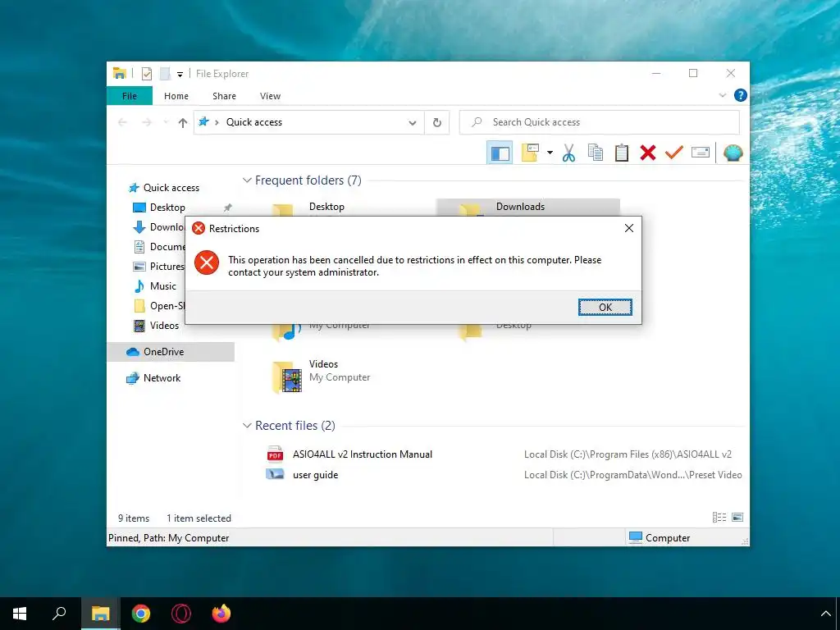Show hidden system tray icons
Image resolution: width=840 pixels, height=630 pixels.
825,614
